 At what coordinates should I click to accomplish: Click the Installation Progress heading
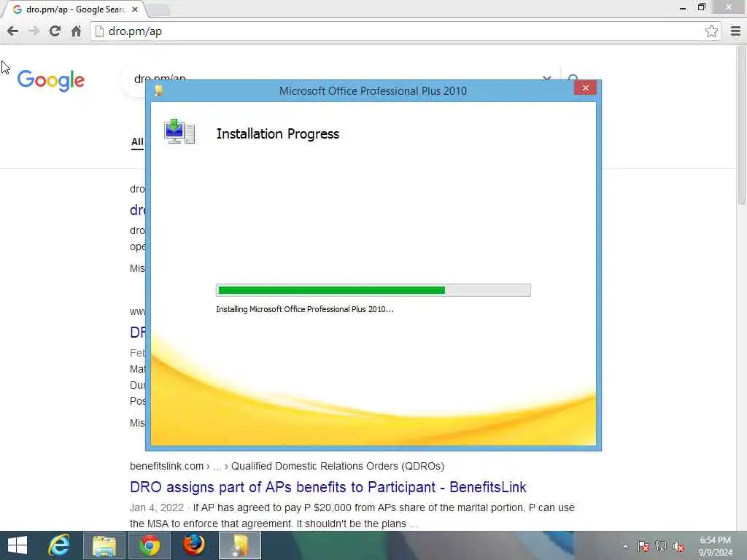278,134
